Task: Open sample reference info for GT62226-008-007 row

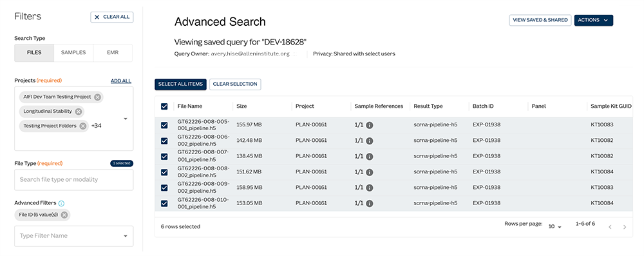Action: pyautogui.click(x=369, y=157)
